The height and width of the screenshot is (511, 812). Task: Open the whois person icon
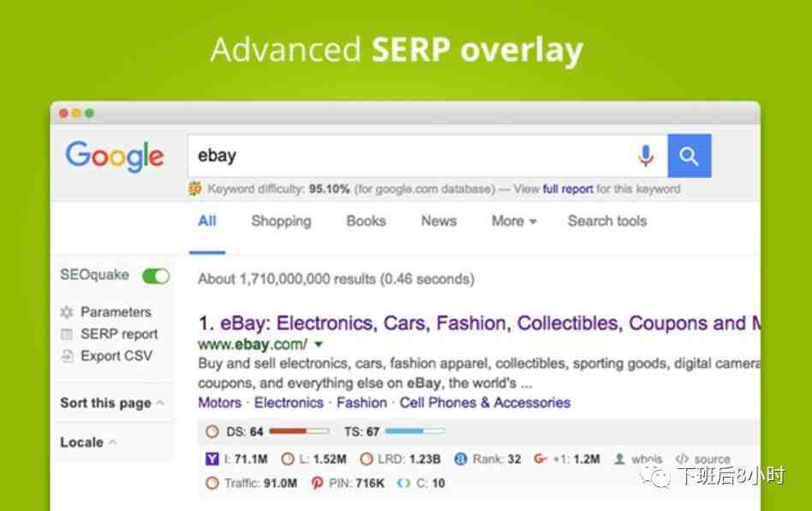tap(618, 459)
